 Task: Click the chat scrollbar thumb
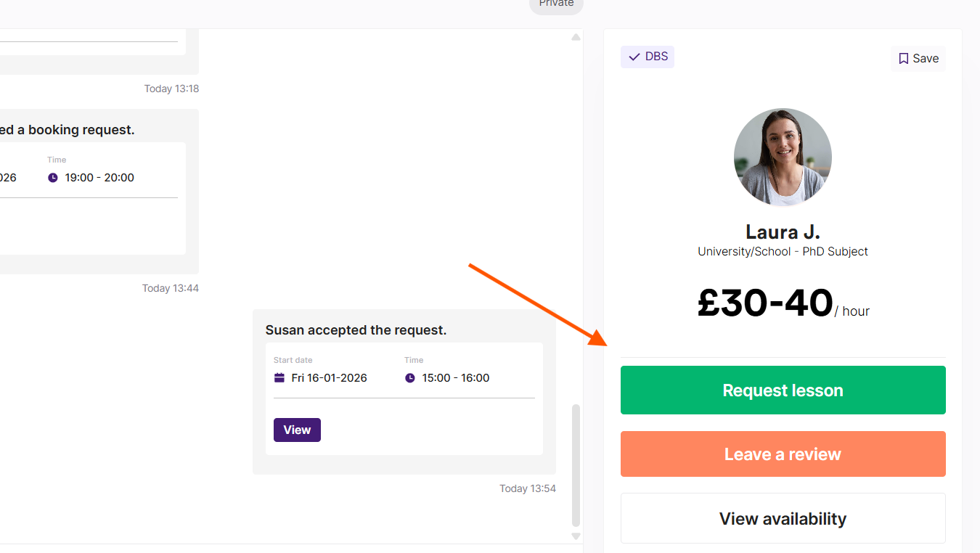[x=576, y=464]
